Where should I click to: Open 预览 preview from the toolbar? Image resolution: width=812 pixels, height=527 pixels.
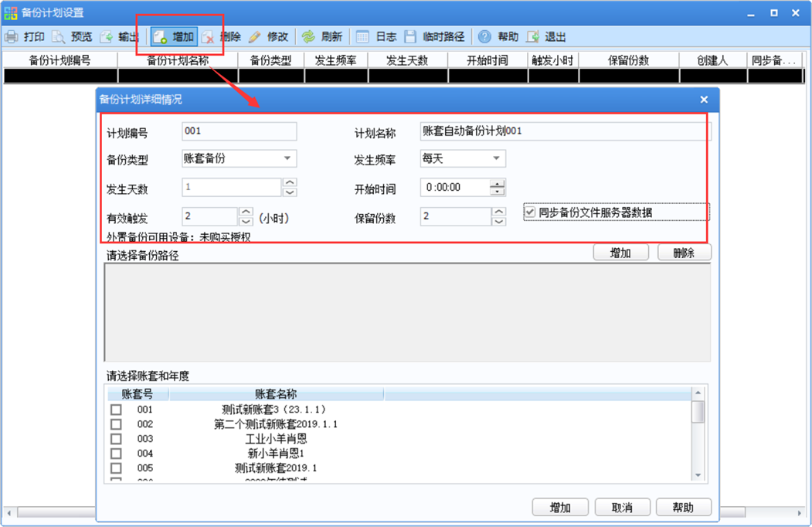tap(59, 37)
